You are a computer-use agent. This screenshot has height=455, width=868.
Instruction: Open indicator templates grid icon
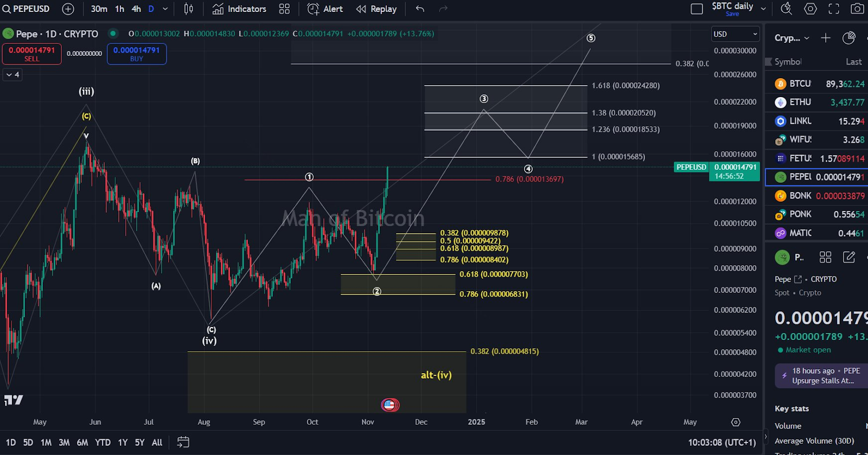pos(284,9)
